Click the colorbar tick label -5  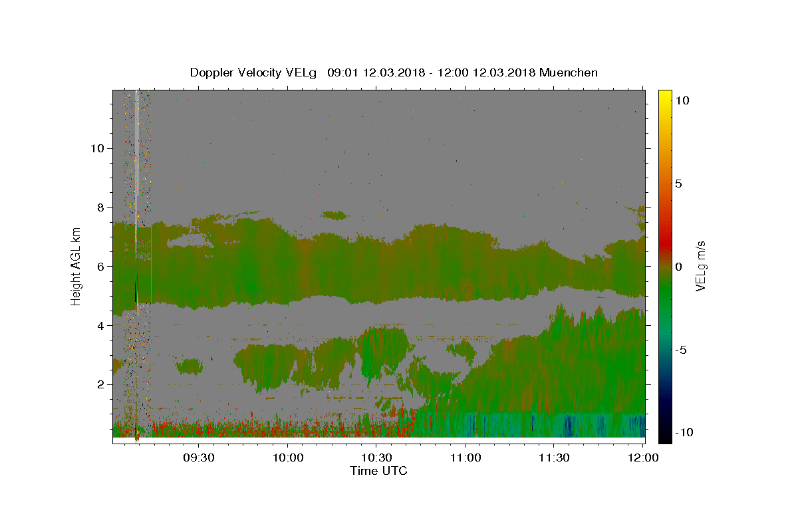click(x=682, y=349)
